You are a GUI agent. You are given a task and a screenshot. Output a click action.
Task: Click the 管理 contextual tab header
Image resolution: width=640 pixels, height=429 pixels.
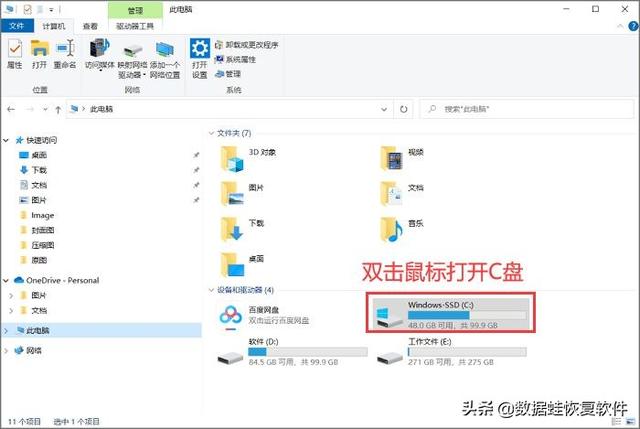135,10
